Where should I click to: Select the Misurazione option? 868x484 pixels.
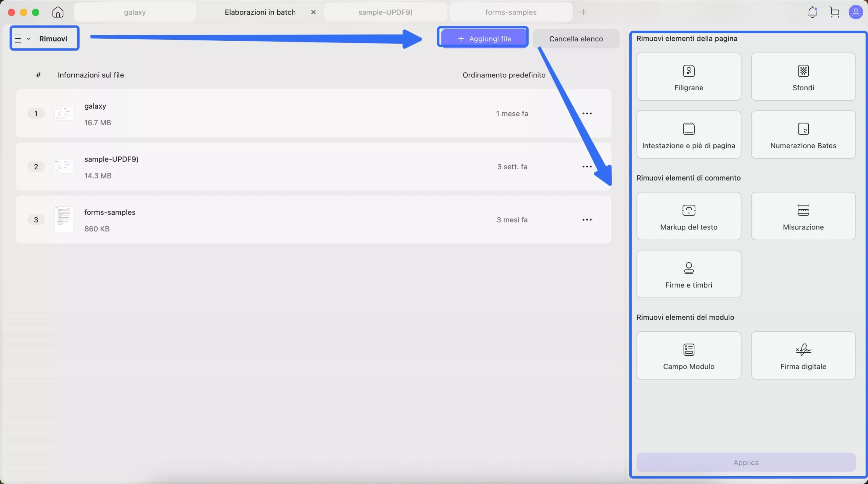(803, 216)
